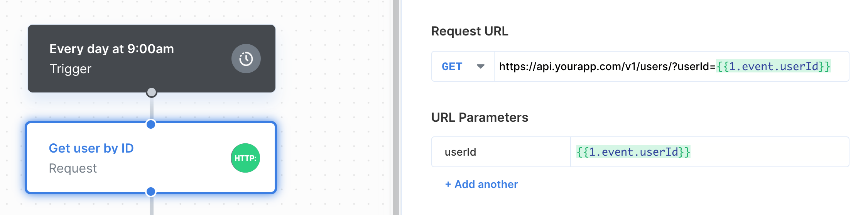Click the vertical panel divider bar
The width and height of the screenshot is (868, 215).
(396, 107)
